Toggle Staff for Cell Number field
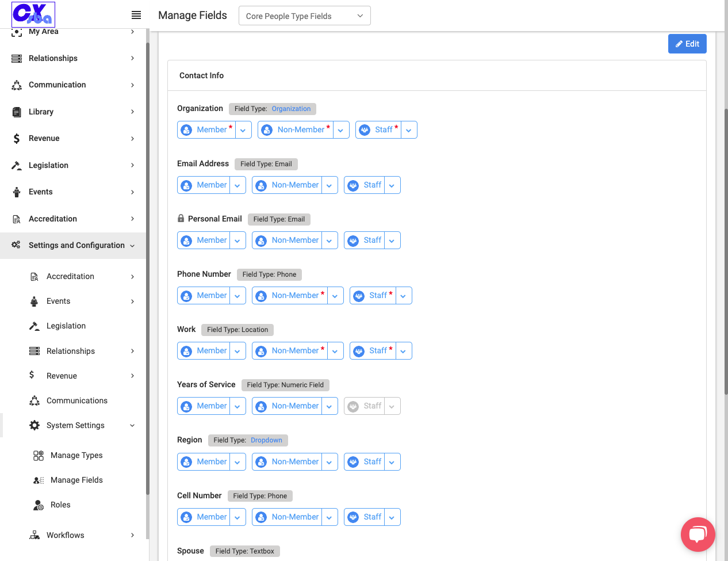This screenshot has height=561, width=728. pyautogui.click(x=365, y=517)
